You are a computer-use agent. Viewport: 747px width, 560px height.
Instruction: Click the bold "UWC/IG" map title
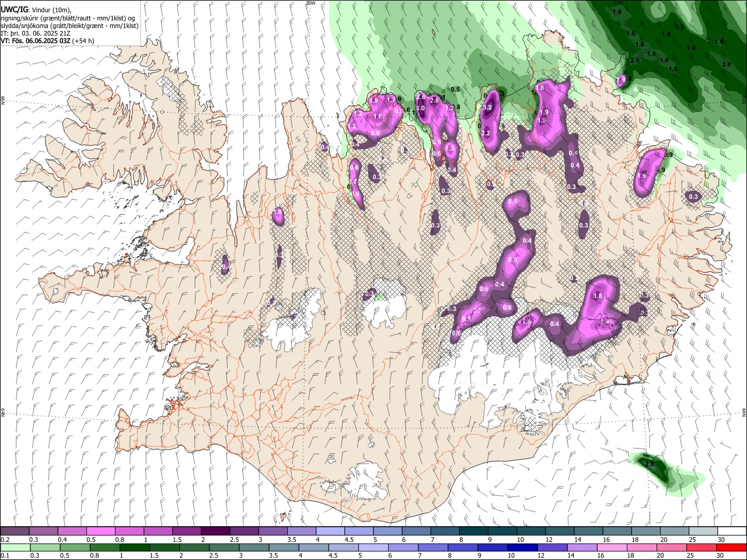(14, 10)
